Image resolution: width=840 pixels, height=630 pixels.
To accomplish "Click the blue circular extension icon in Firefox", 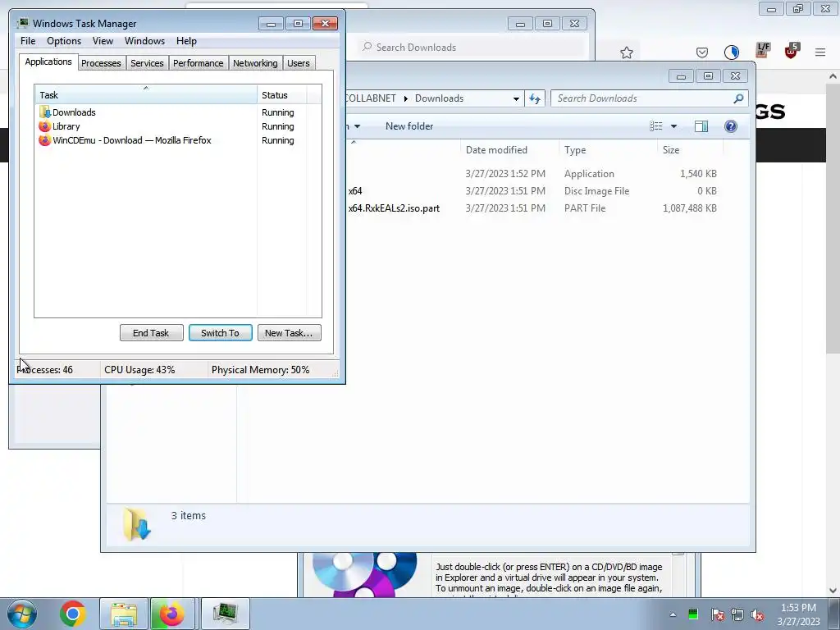I will (731, 52).
